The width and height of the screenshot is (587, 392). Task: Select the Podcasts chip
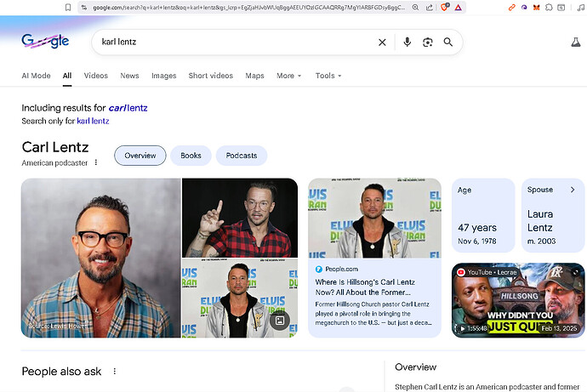coord(242,156)
